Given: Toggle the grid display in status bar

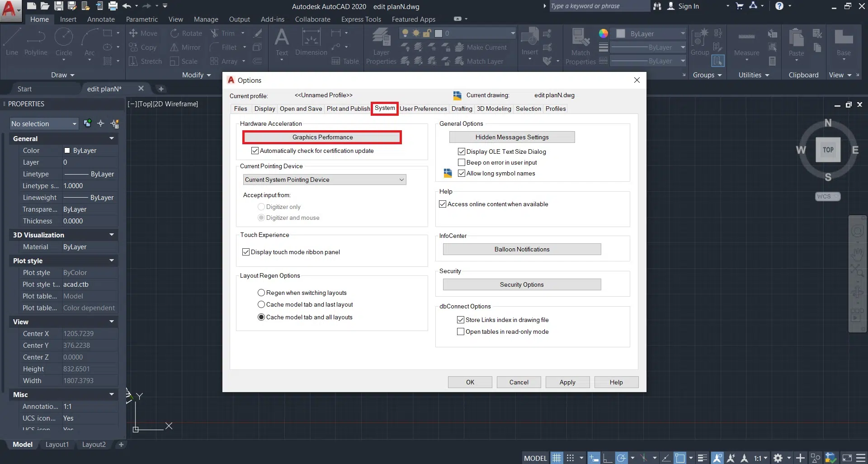Looking at the screenshot, I should coord(557,458).
